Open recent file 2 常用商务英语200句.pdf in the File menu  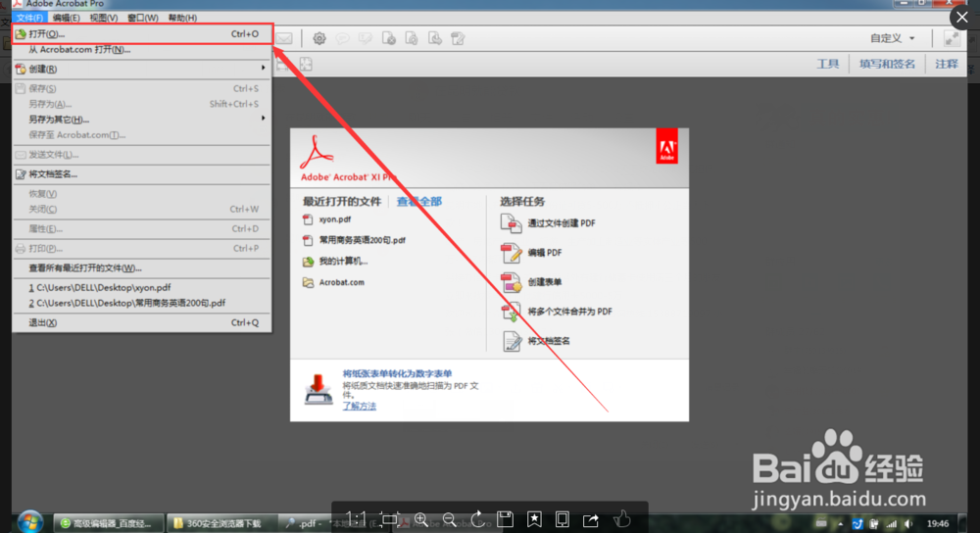pos(142,303)
